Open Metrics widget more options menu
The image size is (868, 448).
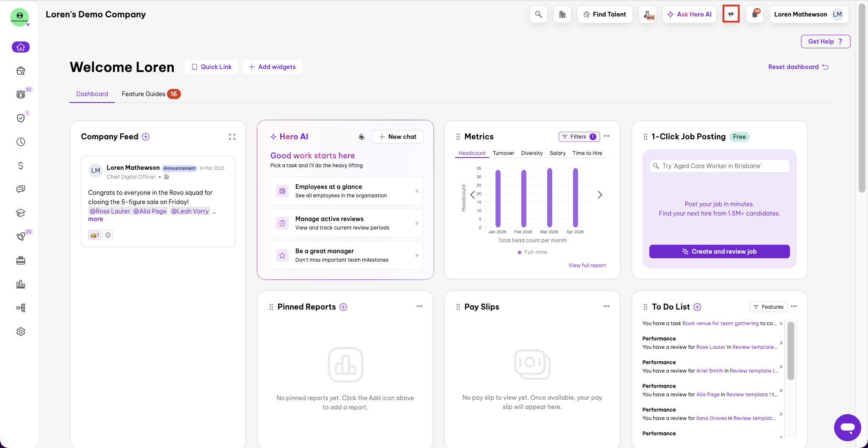tap(606, 136)
